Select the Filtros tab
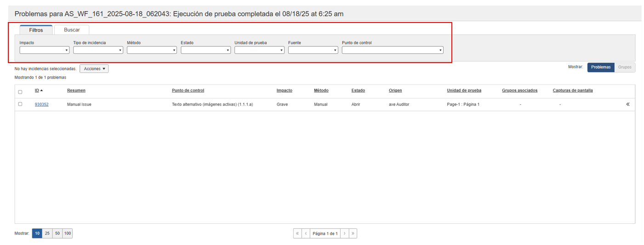 coord(36,30)
